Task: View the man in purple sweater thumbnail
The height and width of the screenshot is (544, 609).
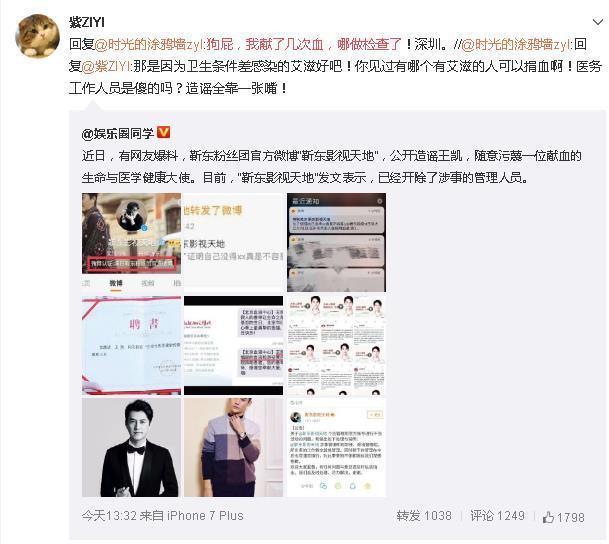Action: (x=233, y=448)
